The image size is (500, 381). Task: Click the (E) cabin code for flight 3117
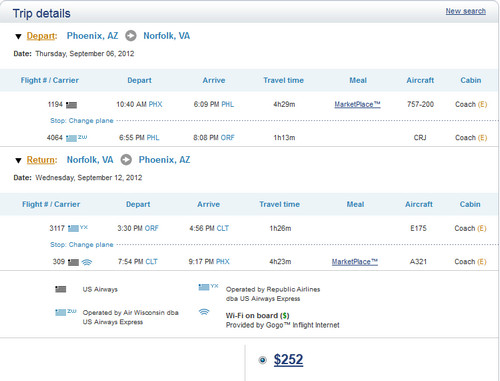(482, 228)
